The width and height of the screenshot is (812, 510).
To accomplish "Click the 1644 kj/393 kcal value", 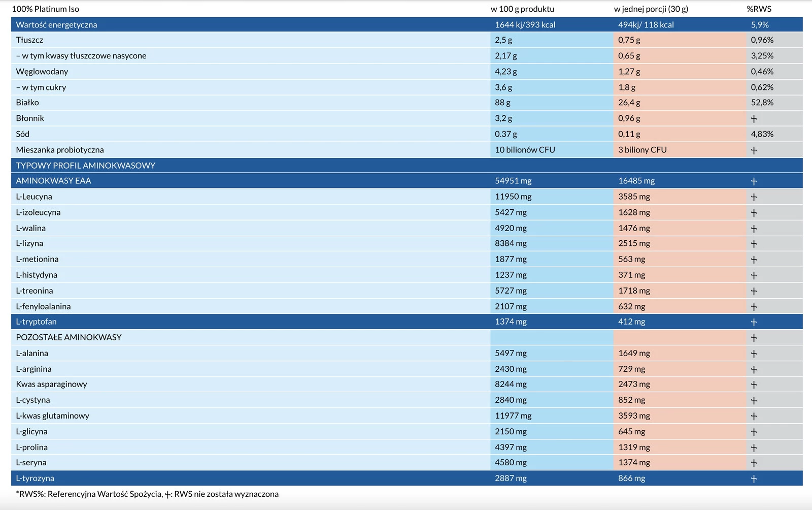I will tap(525, 25).
